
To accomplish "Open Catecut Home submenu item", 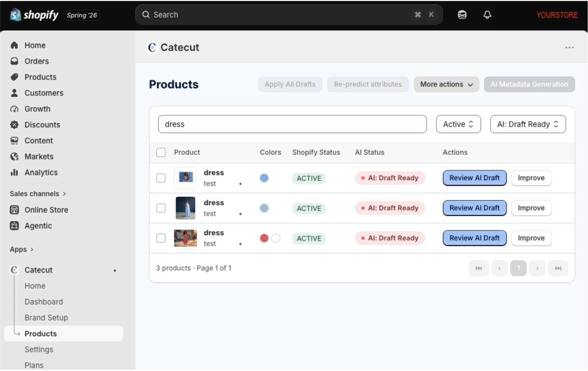I will (35, 286).
